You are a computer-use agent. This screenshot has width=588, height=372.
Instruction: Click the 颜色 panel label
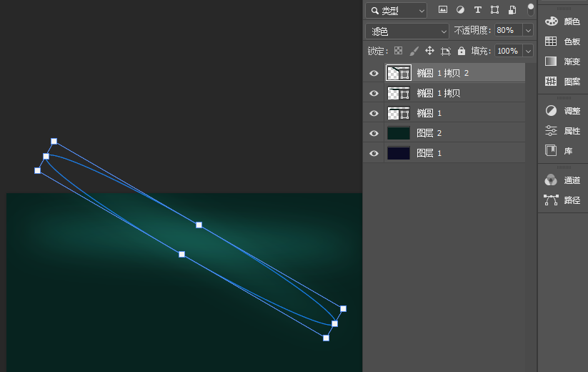coord(572,21)
